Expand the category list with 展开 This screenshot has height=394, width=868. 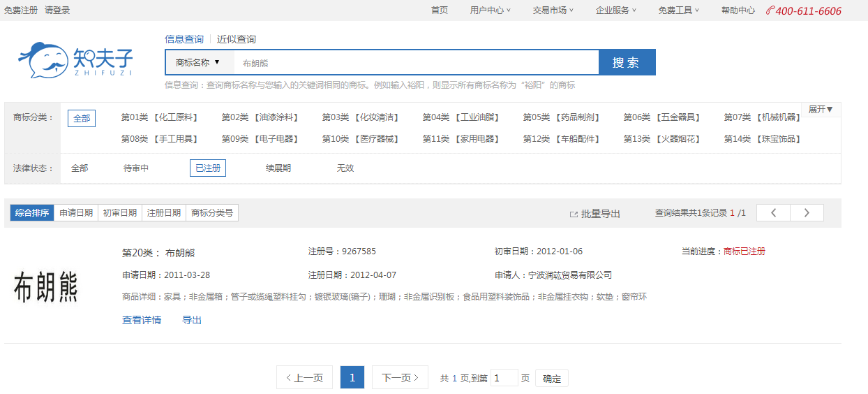pos(821,110)
